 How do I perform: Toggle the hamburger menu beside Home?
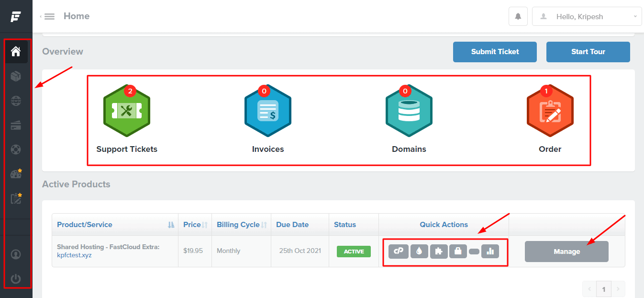point(49,16)
